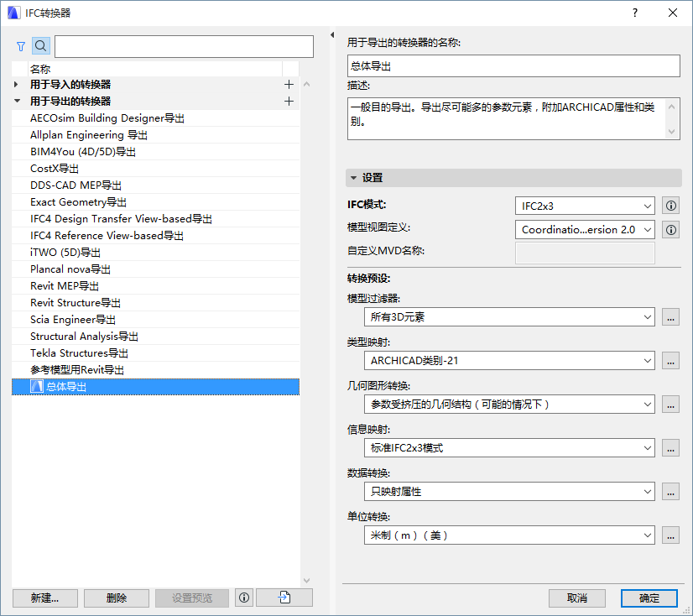Click the search magnifier icon
Screen dimensions: 693x616
pos(39,46)
